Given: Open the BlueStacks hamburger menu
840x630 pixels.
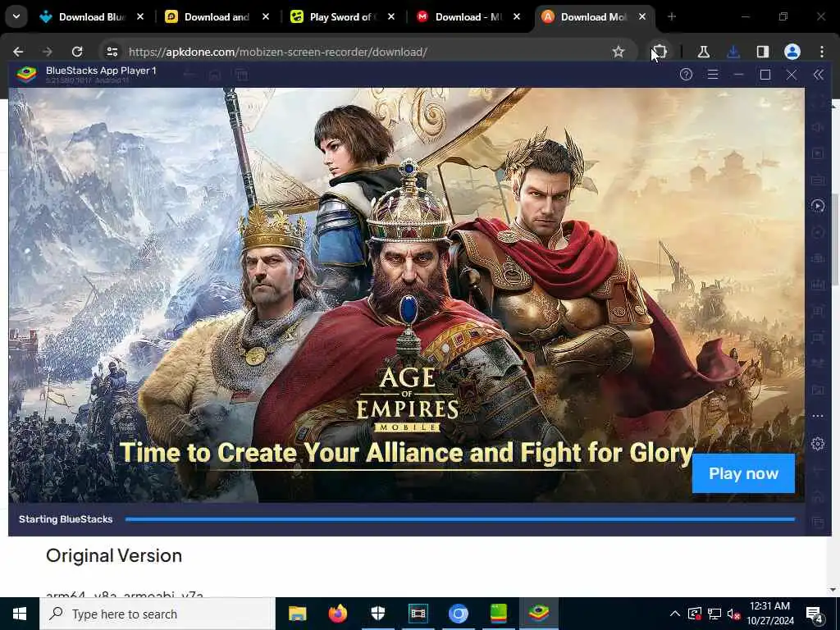Looking at the screenshot, I should (x=713, y=75).
